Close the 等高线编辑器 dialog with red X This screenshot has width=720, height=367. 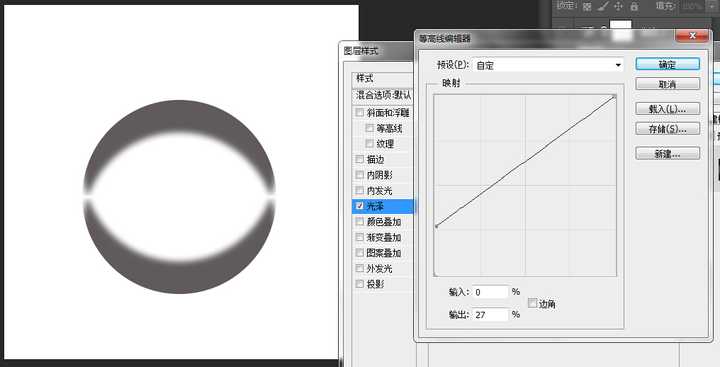coord(692,36)
